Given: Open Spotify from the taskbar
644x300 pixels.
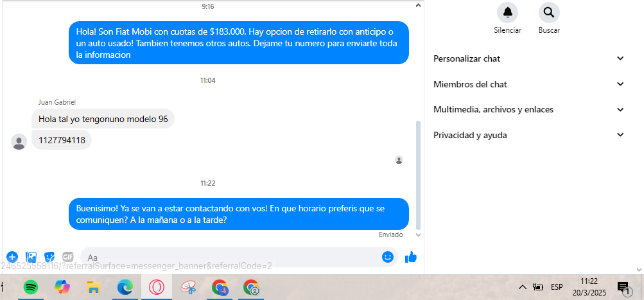Looking at the screenshot, I should coord(31,288).
